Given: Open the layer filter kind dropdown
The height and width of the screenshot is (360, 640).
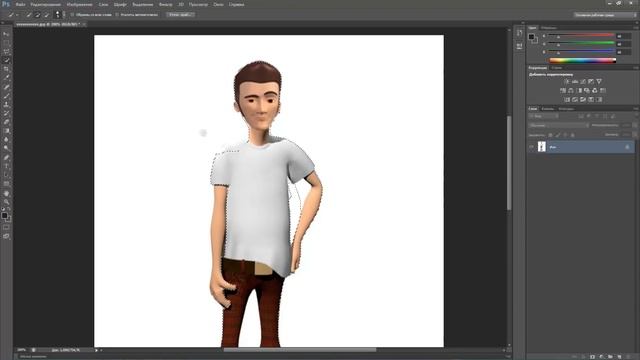Looking at the screenshot, I should click(544, 116).
